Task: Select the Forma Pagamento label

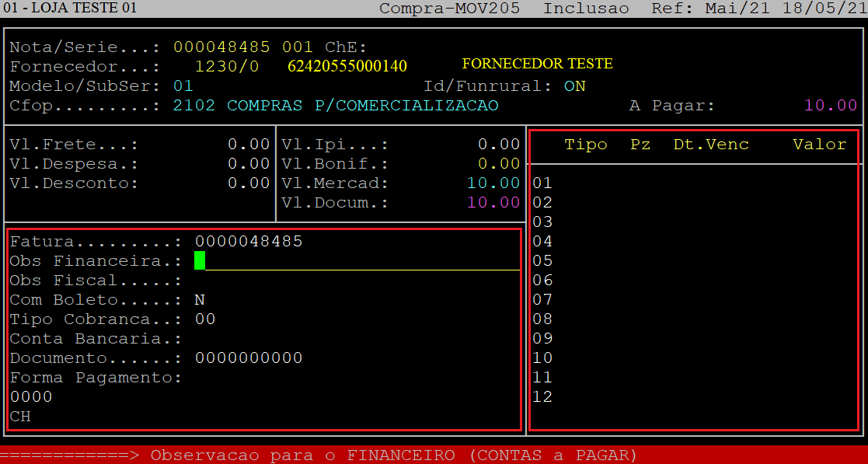Action: 95,378
